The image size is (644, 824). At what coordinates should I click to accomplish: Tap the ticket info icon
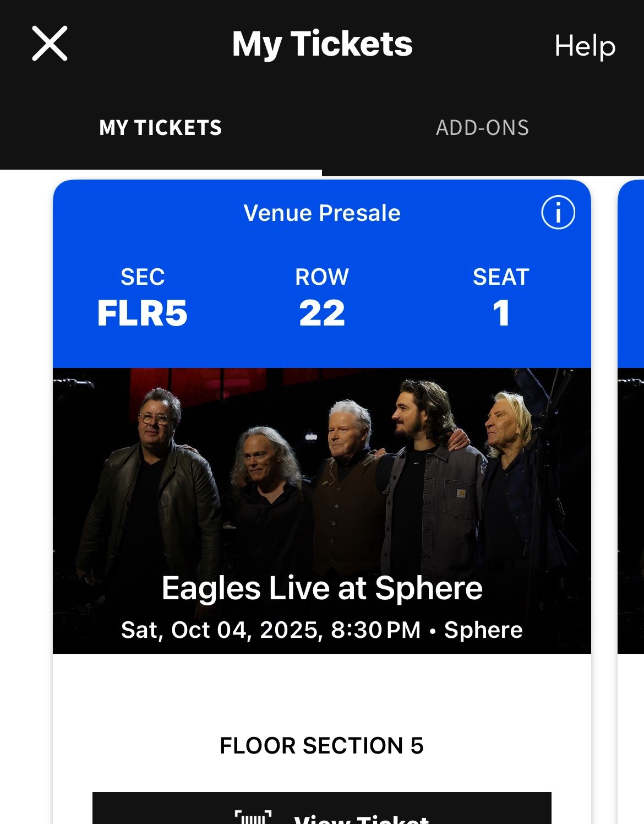pos(558,213)
